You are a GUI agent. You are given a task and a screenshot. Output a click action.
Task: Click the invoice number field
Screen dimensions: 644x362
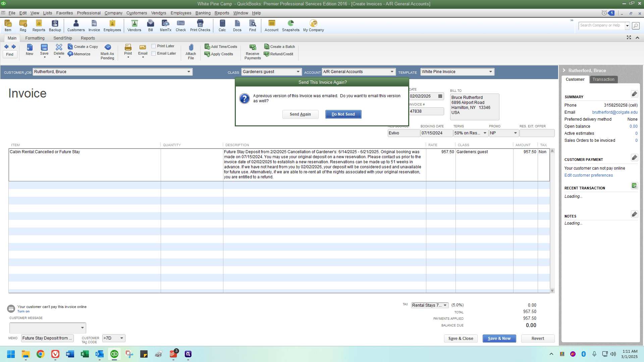tap(426, 111)
